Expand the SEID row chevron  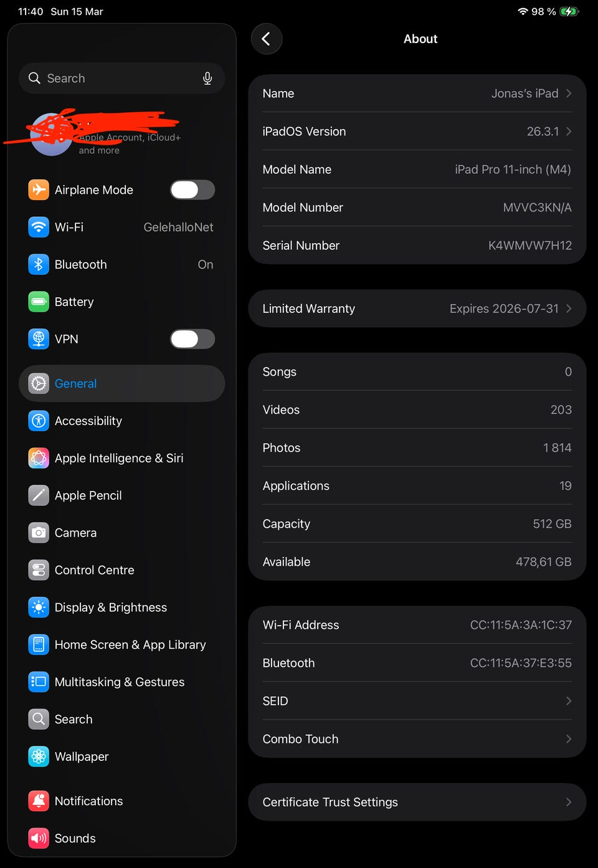point(569,701)
